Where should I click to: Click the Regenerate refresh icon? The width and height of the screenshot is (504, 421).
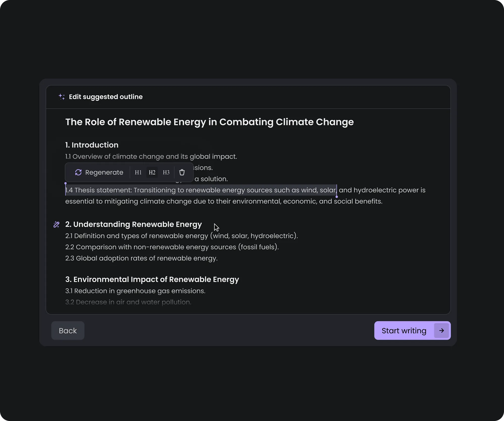click(78, 172)
